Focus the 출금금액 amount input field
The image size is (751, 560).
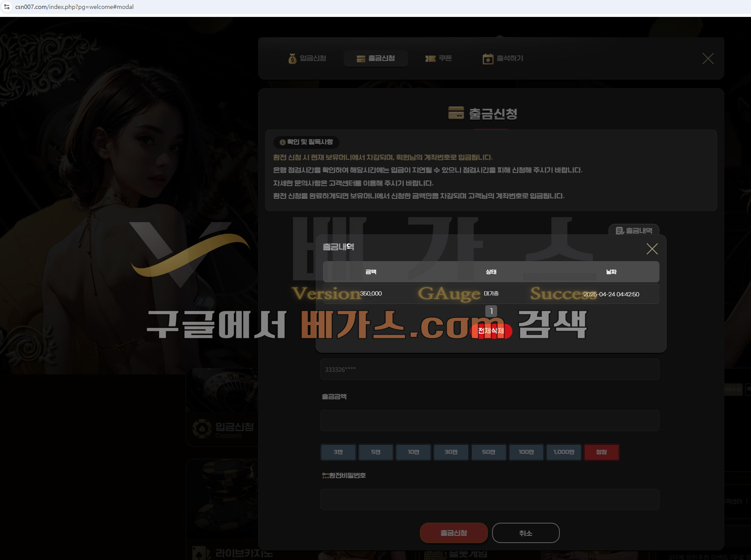490,421
